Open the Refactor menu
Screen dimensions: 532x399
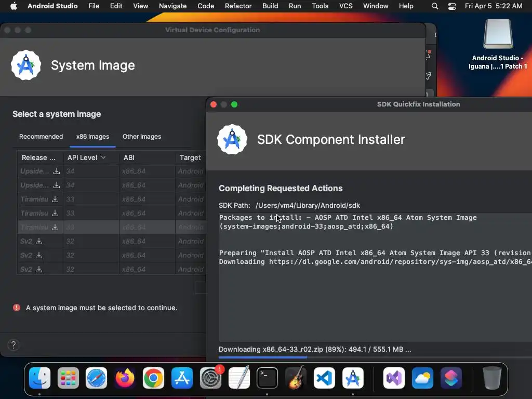pyautogui.click(x=238, y=6)
